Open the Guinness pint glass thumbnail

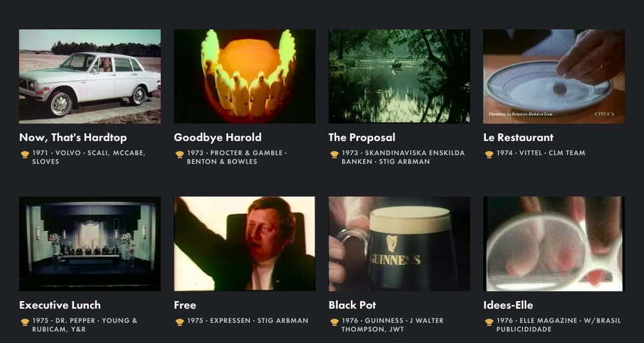point(399,244)
